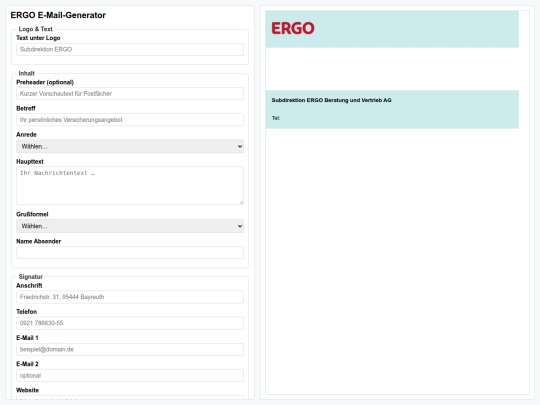Click the 'Tel:' text in preview
The width and height of the screenshot is (540, 405).
coord(276,118)
